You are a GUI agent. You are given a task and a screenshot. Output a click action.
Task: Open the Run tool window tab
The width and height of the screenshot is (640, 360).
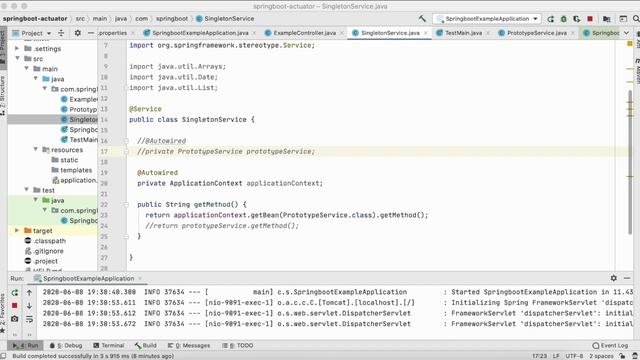tap(25, 345)
